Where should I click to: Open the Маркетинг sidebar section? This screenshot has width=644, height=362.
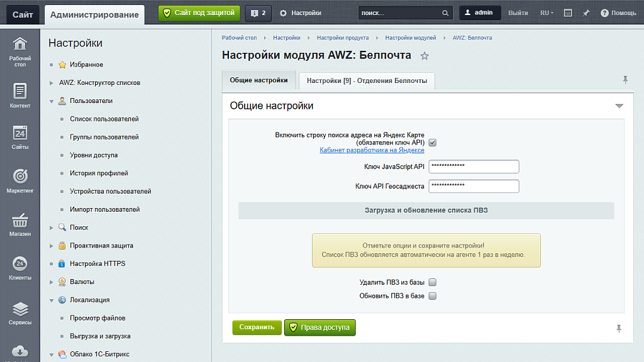coord(19,180)
